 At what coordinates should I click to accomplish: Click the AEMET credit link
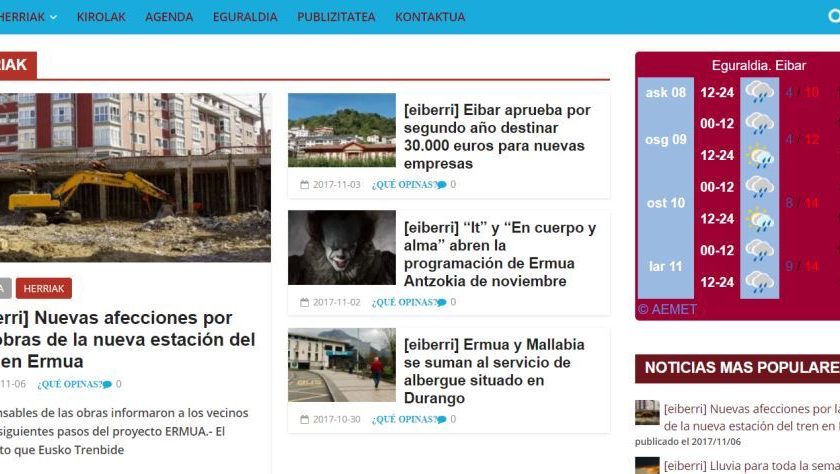[x=667, y=309]
